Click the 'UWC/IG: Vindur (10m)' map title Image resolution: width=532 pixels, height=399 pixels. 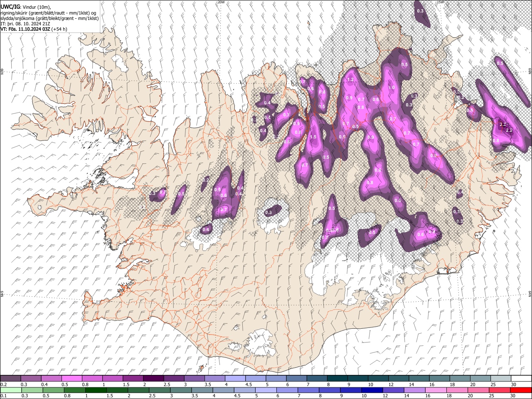coord(25,7)
